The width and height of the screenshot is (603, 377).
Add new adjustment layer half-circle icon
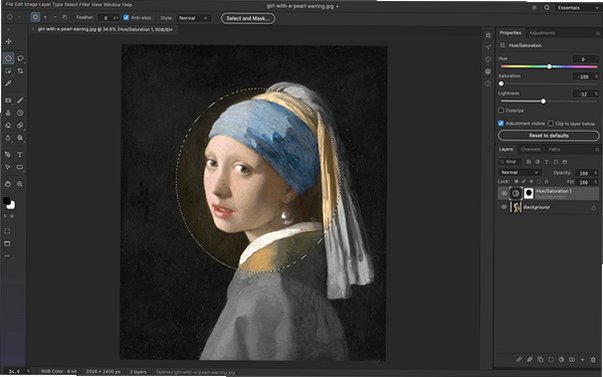[561, 359]
